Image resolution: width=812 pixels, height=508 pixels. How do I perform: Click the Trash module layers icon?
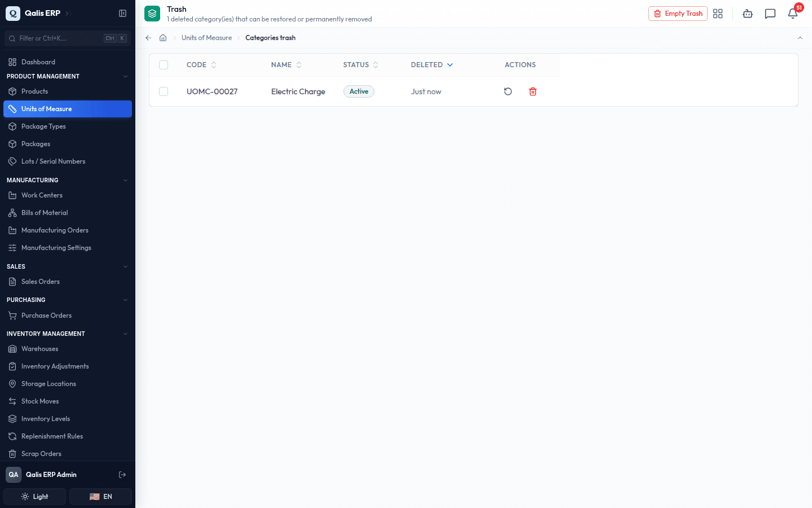click(x=152, y=14)
